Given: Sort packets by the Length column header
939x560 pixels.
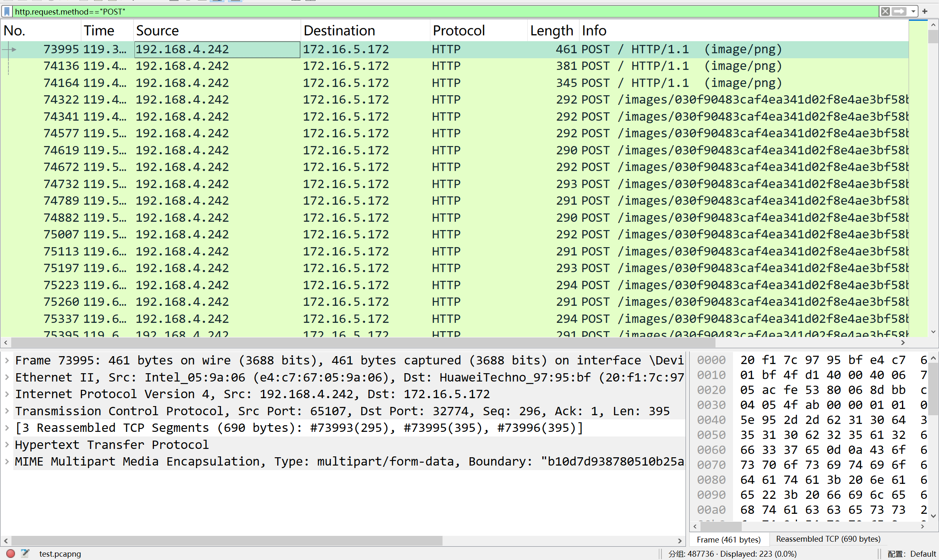Looking at the screenshot, I should click(551, 31).
